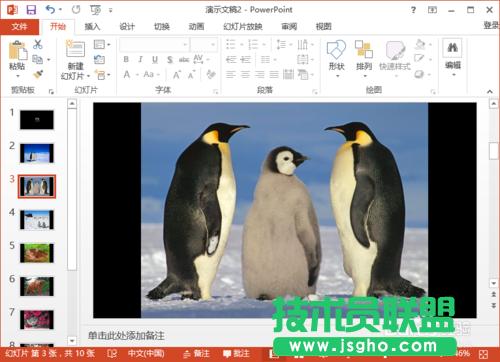Click the Copy icon

click(37, 59)
